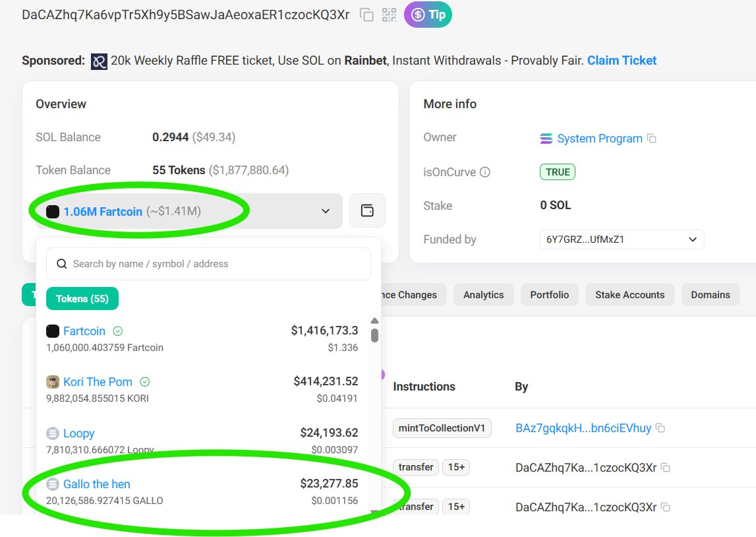Select the Tokens (55) tab
Viewport: 756px width, 537px height.
click(82, 299)
